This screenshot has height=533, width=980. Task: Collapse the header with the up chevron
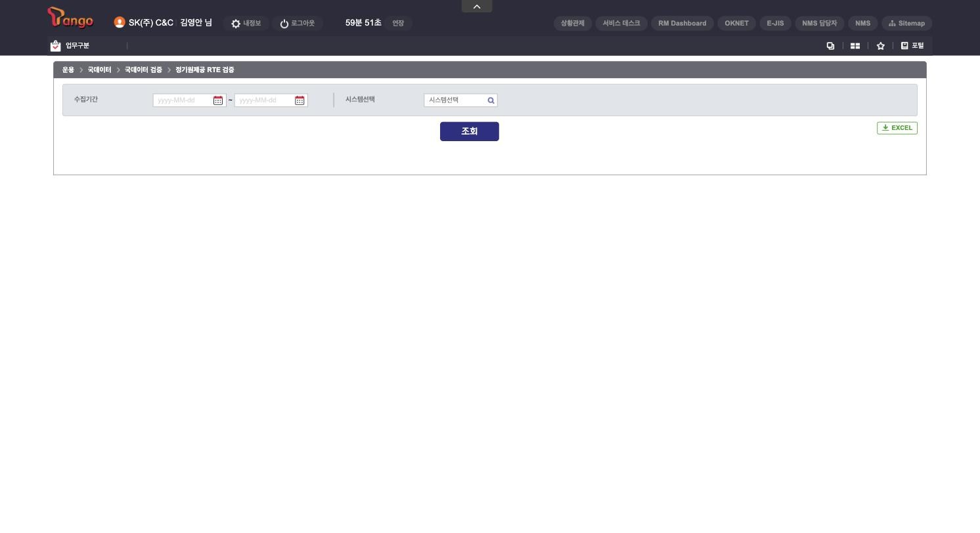click(477, 6)
